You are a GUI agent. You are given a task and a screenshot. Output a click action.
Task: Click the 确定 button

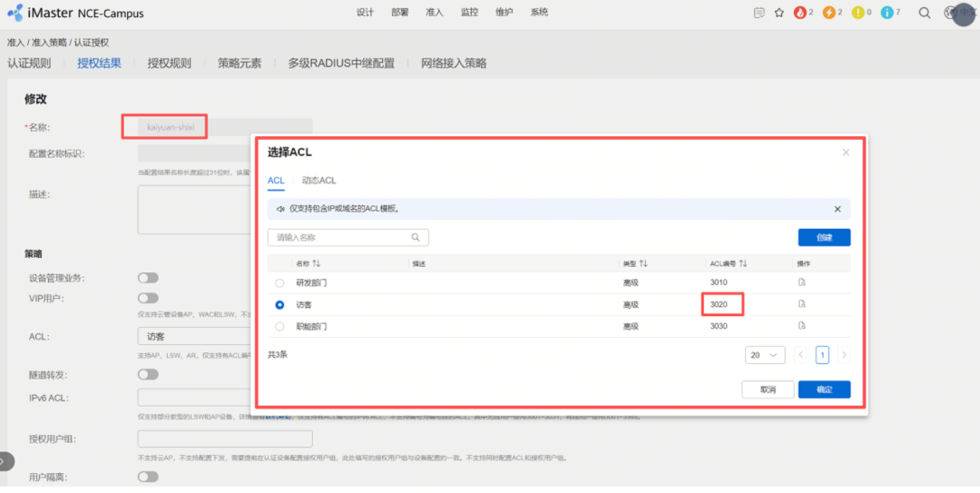(x=824, y=389)
